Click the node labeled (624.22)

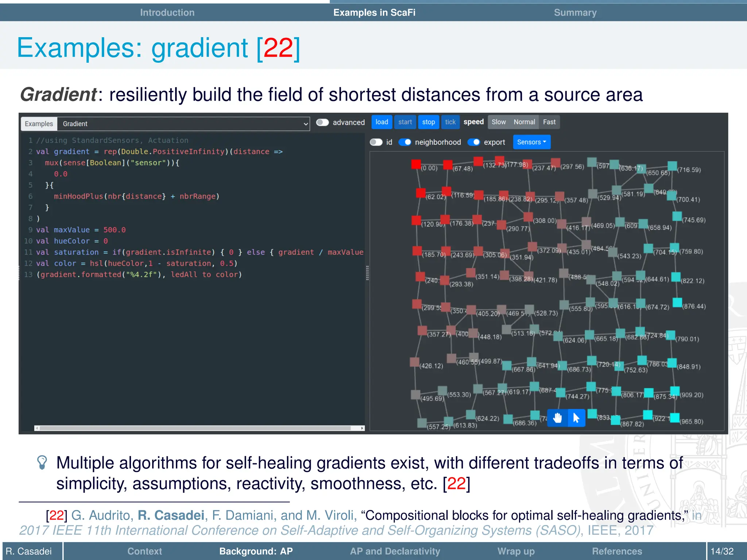471,415
